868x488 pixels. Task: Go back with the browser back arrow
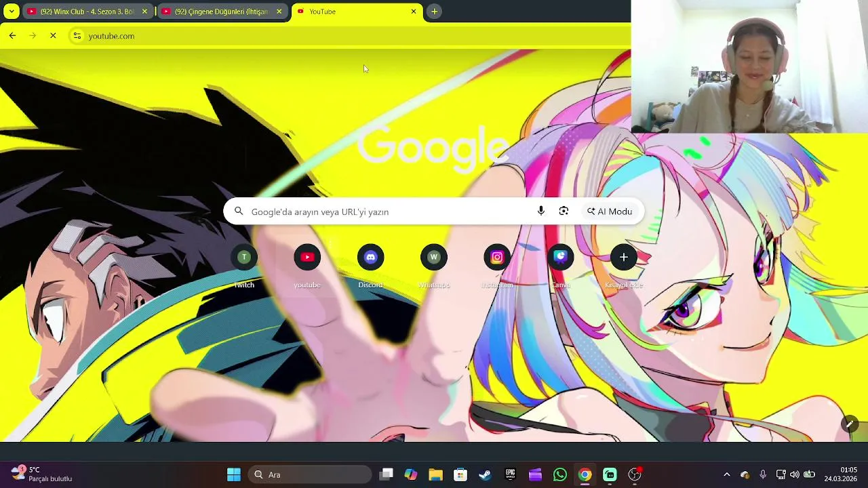click(12, 36)
